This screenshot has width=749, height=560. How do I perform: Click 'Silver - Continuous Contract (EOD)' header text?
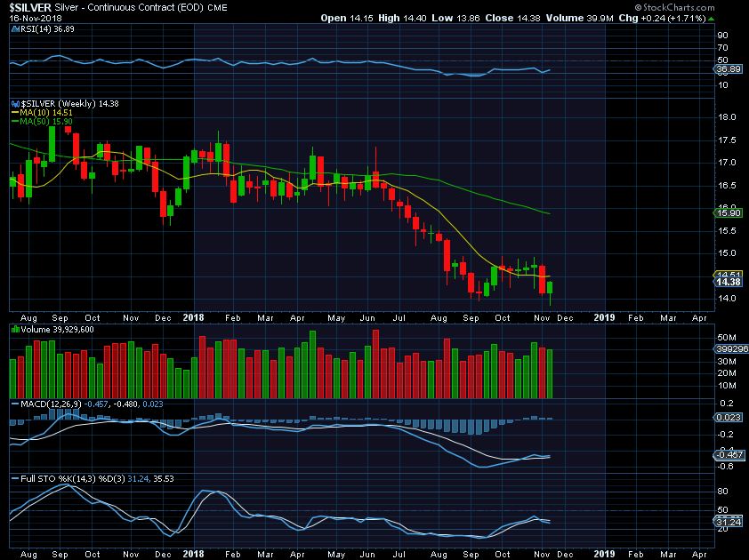pyautogui.click(x=129, y=8)
